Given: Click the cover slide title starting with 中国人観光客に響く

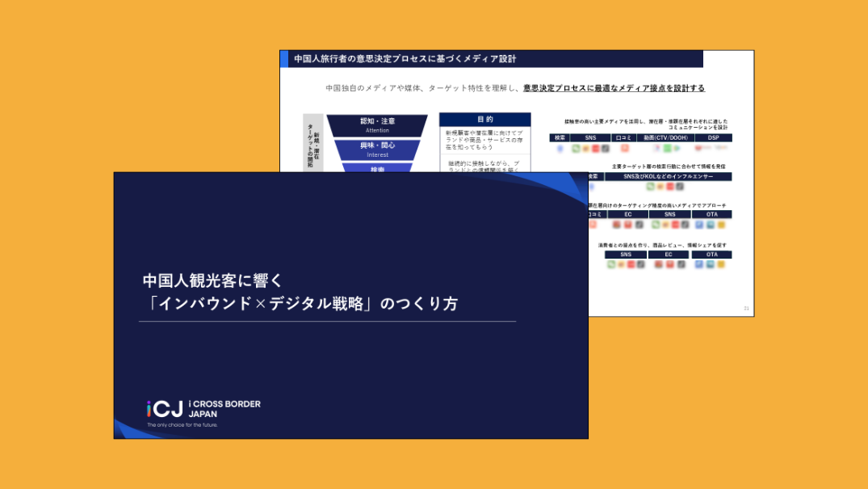Looking at the screenshot, I should 213,280.
